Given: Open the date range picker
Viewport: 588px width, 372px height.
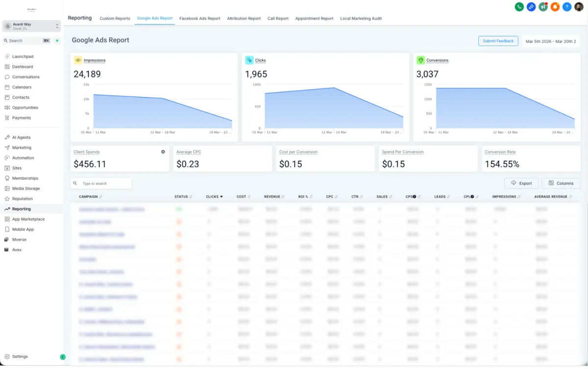Looking at the screenshot, I should (x=551, y=41).
